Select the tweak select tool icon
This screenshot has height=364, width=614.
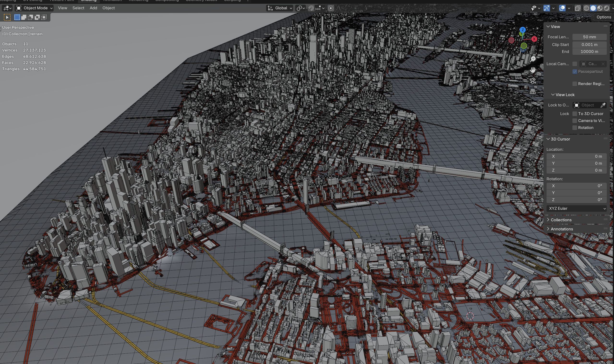click(7, 18)
